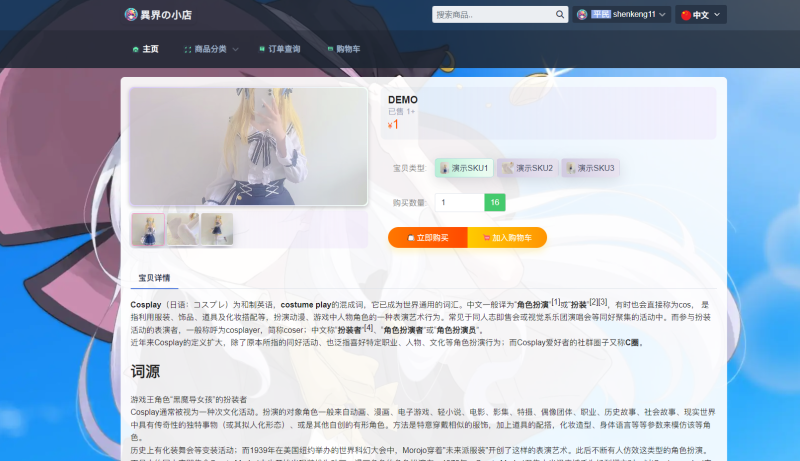Click the 宝贝类型 label

[409, 168]
